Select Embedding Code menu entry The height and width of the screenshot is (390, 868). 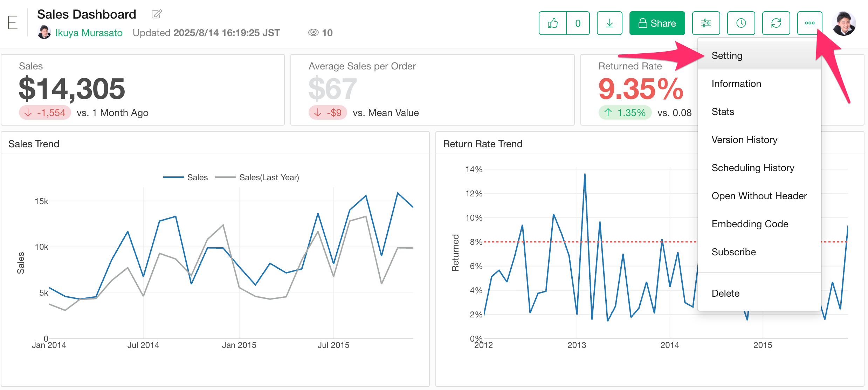750,224
